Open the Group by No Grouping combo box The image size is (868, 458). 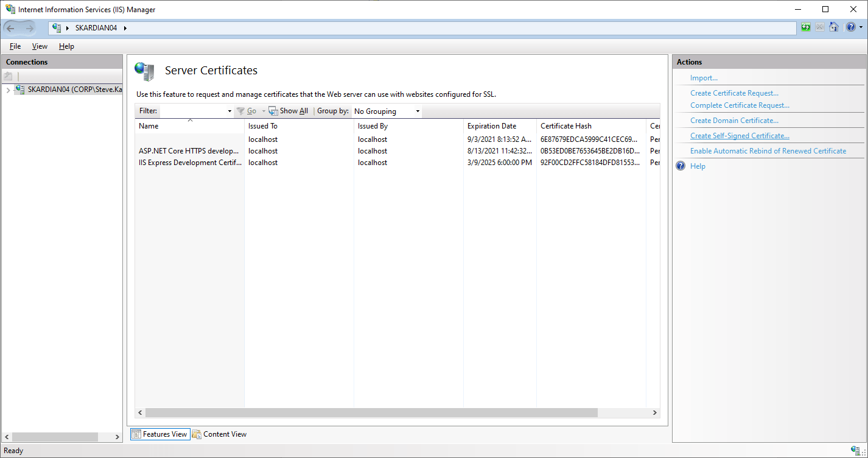click(387, 111)
